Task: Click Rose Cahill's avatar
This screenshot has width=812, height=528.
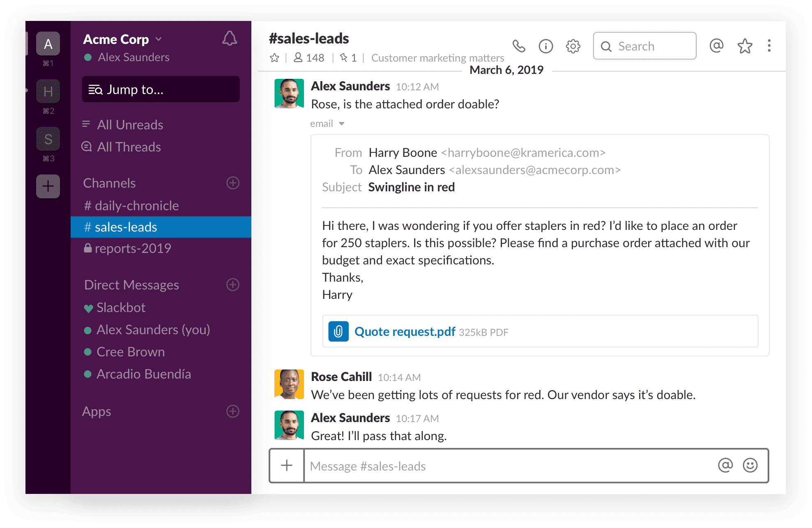Action: (289, 384)
